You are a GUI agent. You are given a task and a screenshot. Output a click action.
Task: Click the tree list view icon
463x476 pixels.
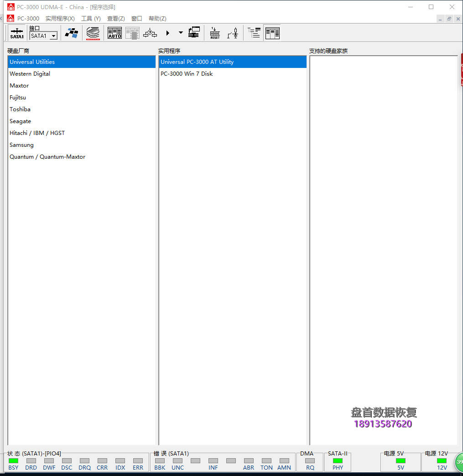[254, 33]
